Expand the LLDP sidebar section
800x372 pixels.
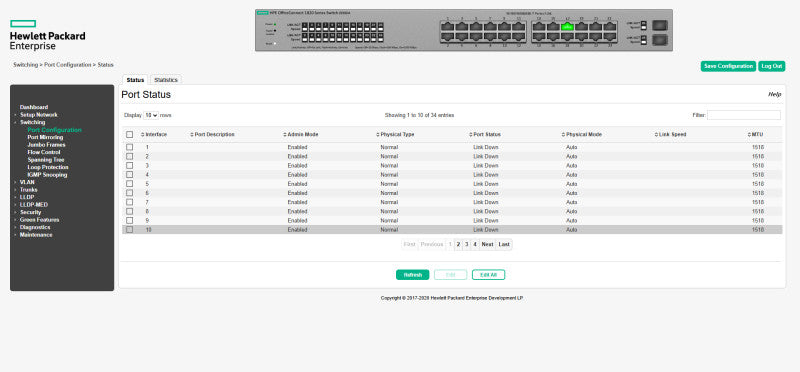tap(27, 197)
